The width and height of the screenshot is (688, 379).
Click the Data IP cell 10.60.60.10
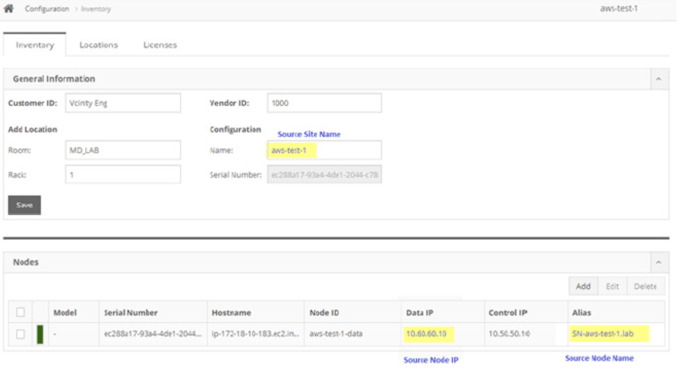426,334
